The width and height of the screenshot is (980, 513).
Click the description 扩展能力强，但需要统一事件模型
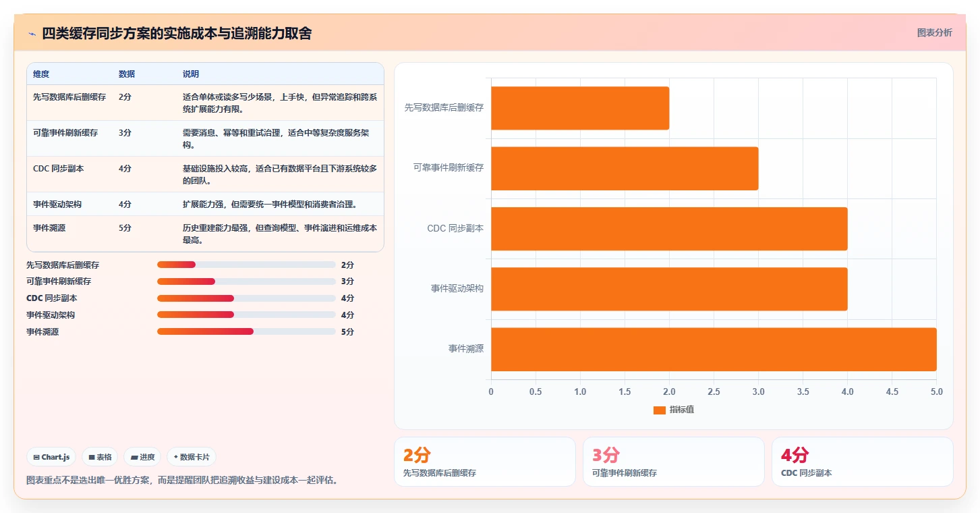click(x=270, y=204)
